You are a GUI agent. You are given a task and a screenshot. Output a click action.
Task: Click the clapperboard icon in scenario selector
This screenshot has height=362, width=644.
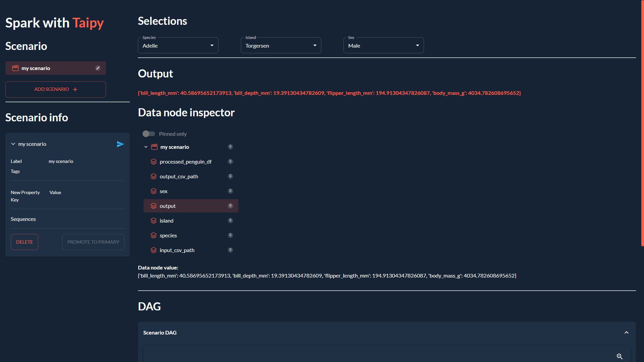[15, 68]
